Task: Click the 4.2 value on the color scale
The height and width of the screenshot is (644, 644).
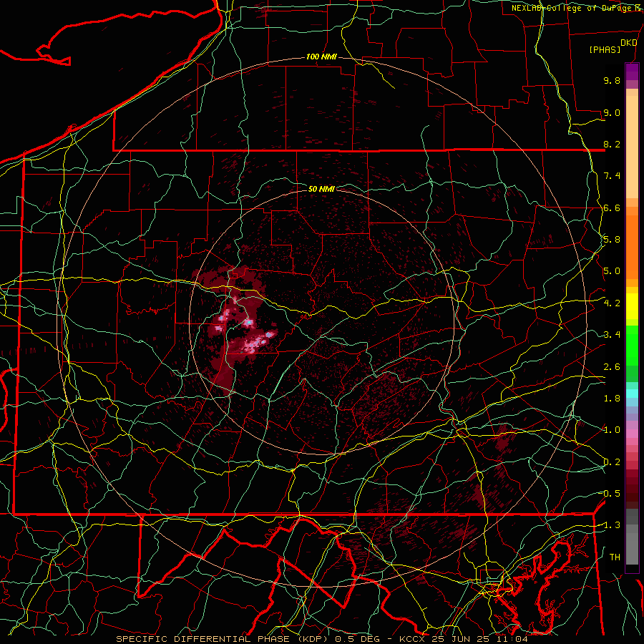Action: [x=612, y=303]
